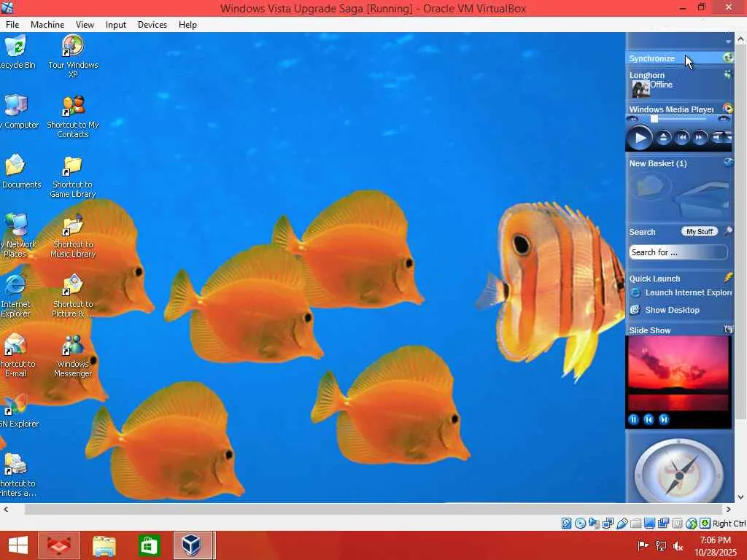Select Internet Explorer desktop icon
The width and height of the screenshot is (747, 560).
pyautogui.click(x=16, y=285)
